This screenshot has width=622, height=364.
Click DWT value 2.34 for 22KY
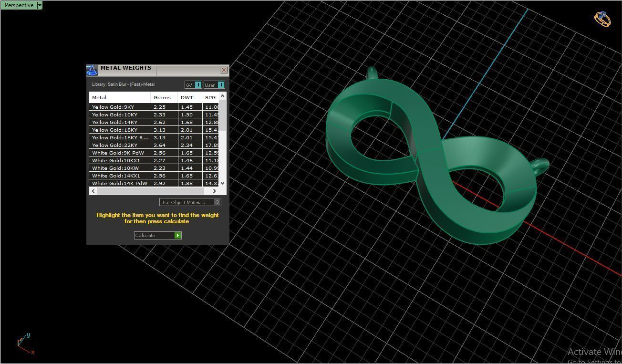click(187, 145)
